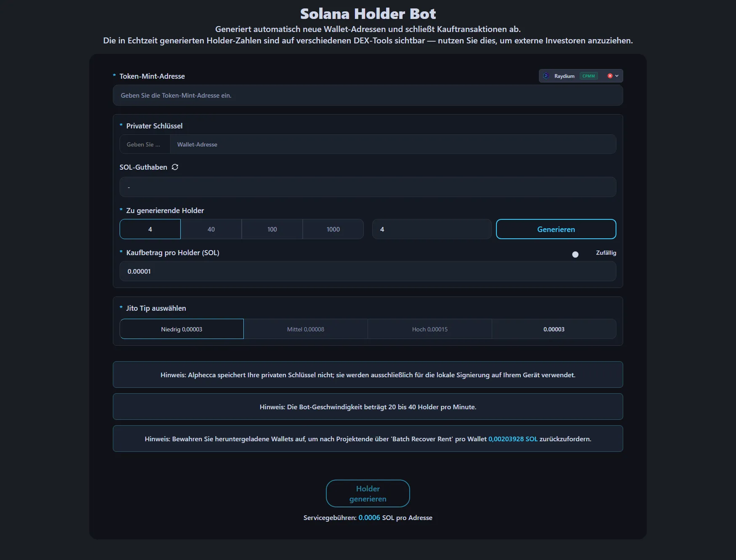This screenshot has height=560, width=736.
Task: Click the 0,00203928 SOL link
Action: [x=512, y=439]
